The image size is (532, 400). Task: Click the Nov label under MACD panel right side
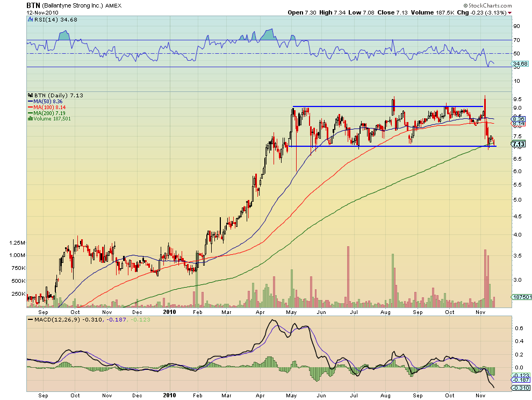(x=480, y=396)
